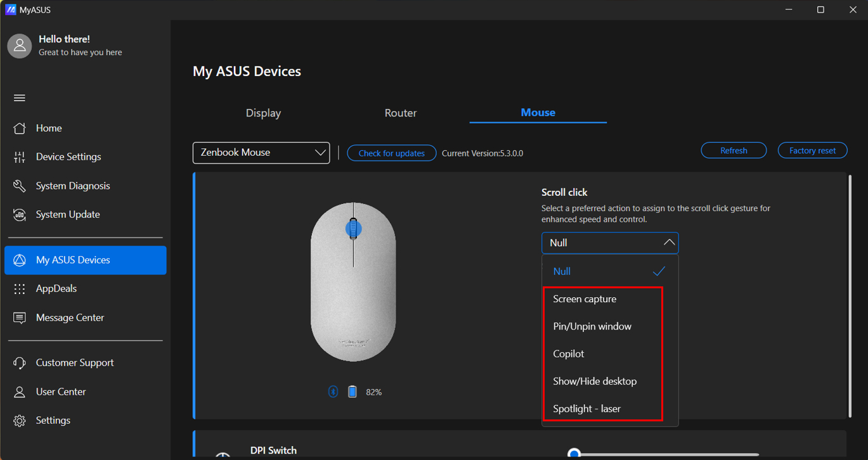Viewport: 868px width, 460px height.
Task: Click the Refresh button
Action: pos(734,150)
